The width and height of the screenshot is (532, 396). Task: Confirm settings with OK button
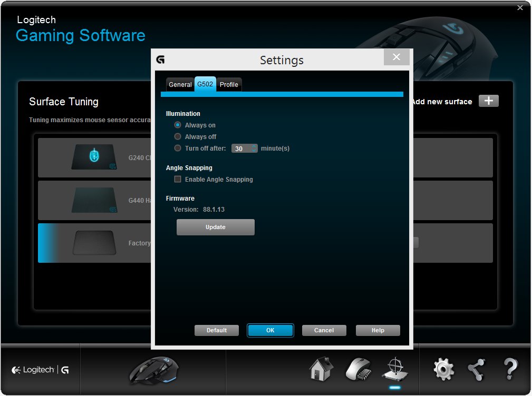[x=270, y=330]
